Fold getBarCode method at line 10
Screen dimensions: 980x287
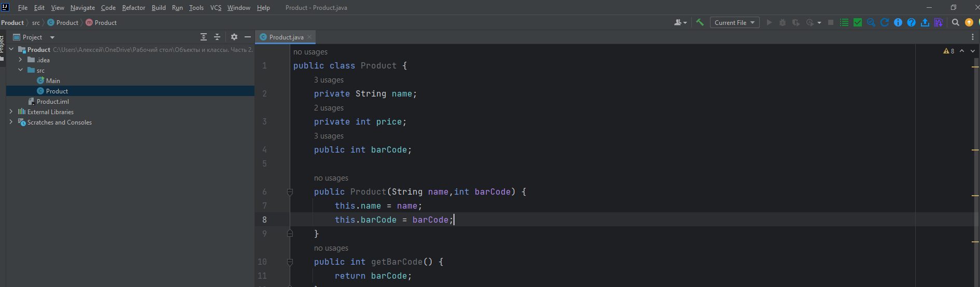(290, 262)
